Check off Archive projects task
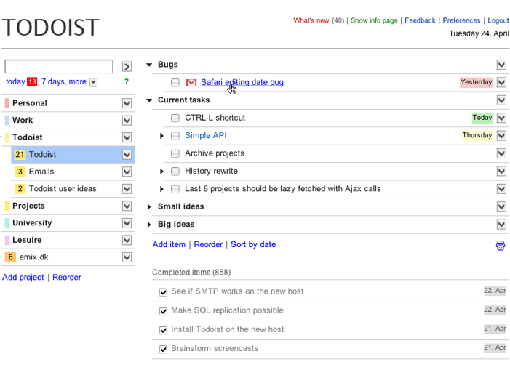510x386 pixels. pyautogui.click(x=175, y=153)
